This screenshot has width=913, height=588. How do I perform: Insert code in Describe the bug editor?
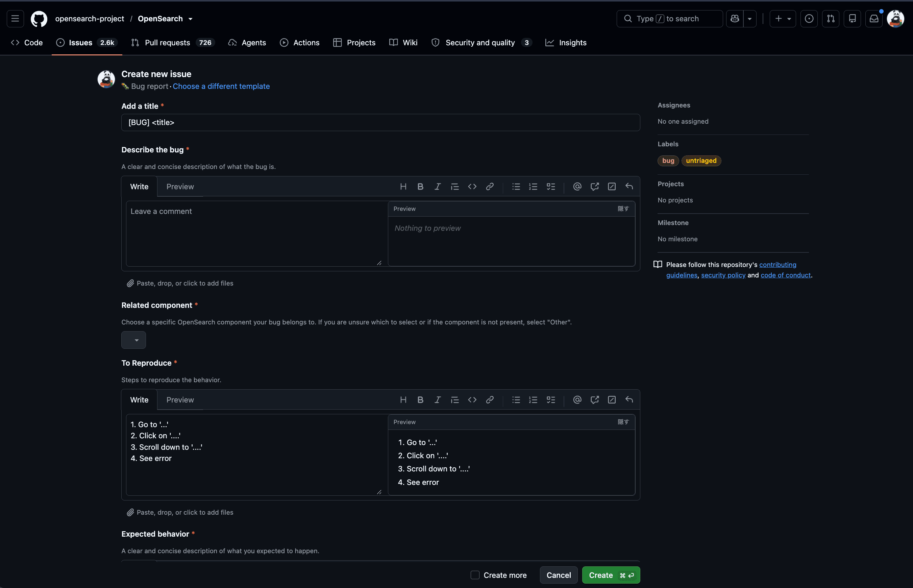pyautogui.click(x=472, y=187)
